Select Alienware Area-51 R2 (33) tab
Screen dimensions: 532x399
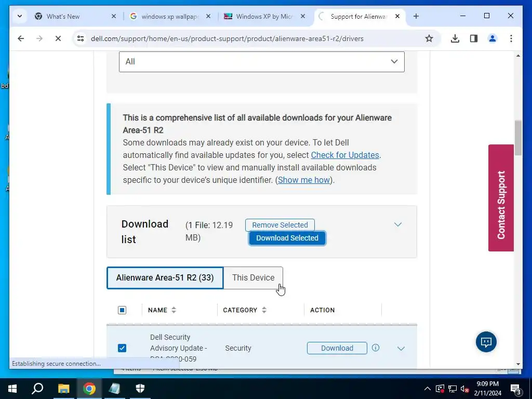(x=165, y=278)
